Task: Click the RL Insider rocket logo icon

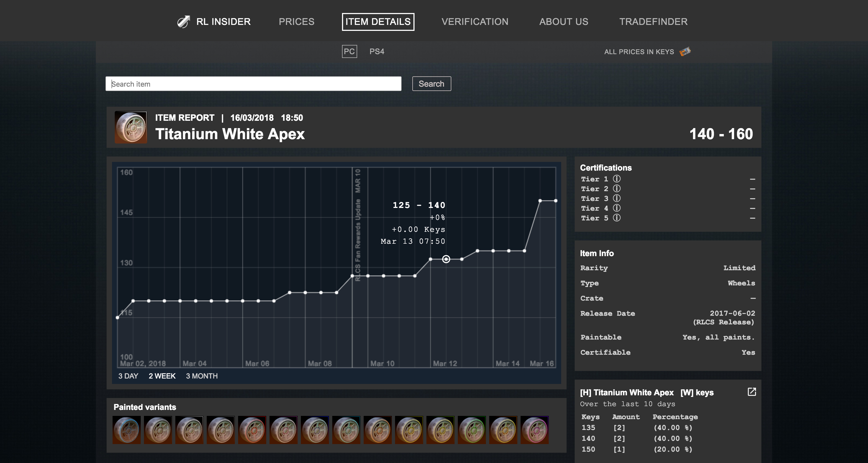Action: [184, 22]
